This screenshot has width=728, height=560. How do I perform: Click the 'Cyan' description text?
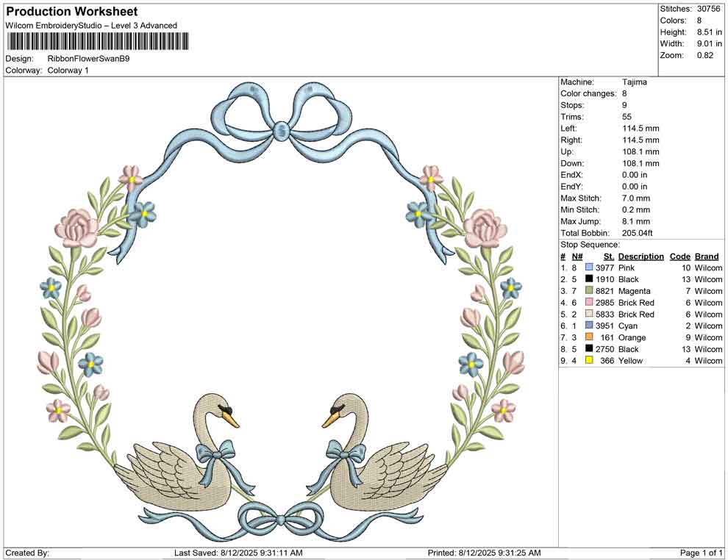point(628,326)
